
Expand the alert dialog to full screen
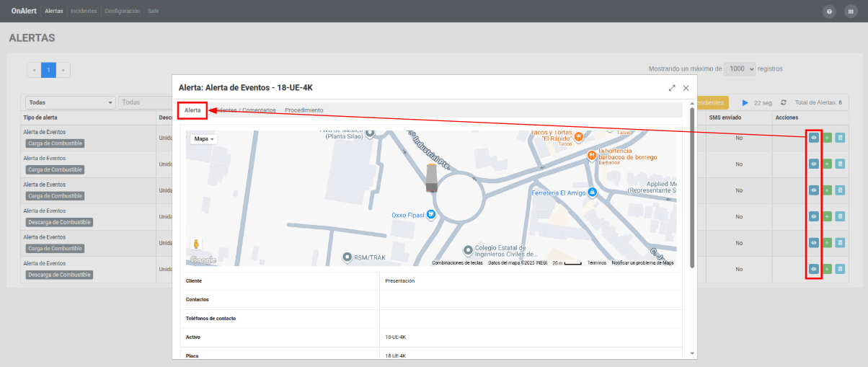[x=672, y=88]
